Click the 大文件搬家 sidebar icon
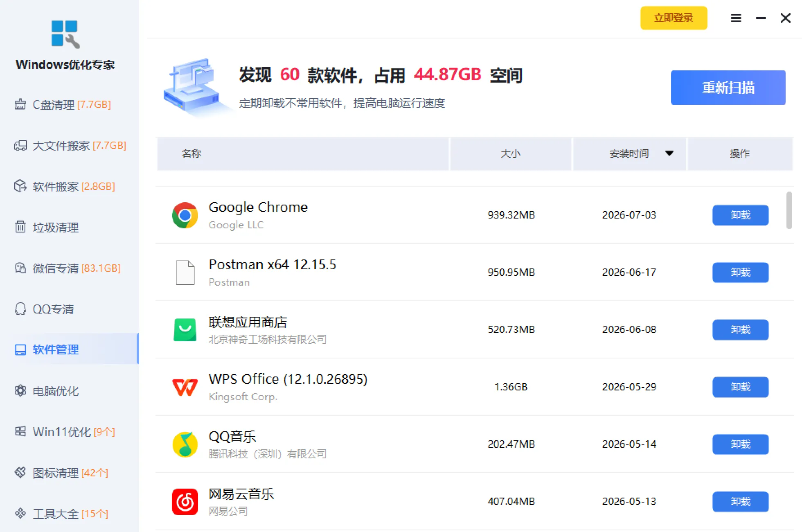802x532 pixels. (20, 145)
